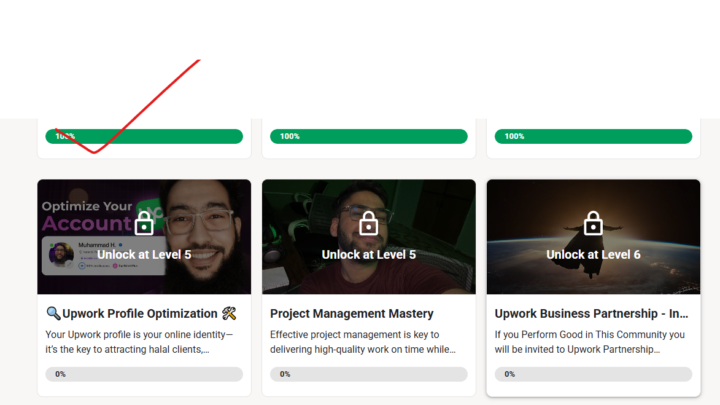This screenshot has width=720, height=405.
Task: Click lock icon on Project Management Mastery card
Action: 368,223
